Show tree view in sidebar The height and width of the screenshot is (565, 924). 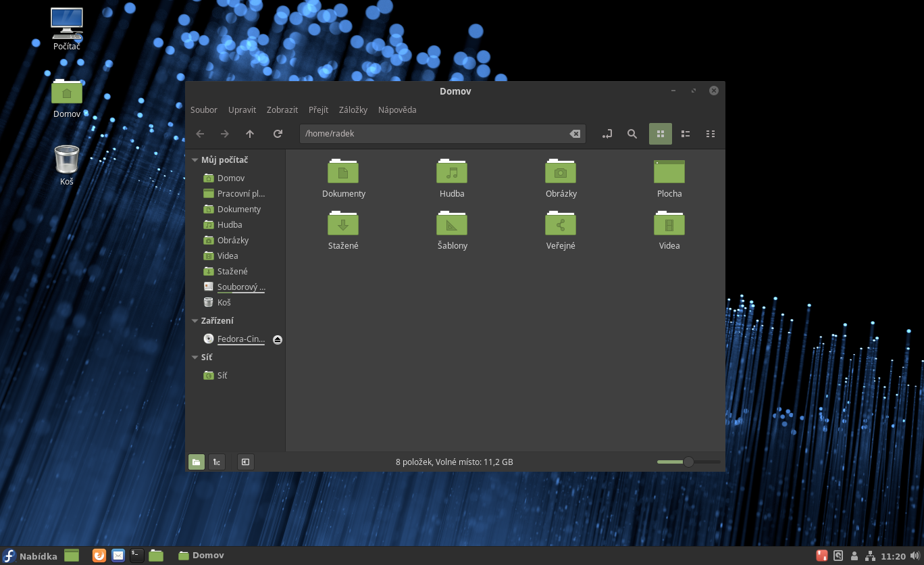(216, 462)
